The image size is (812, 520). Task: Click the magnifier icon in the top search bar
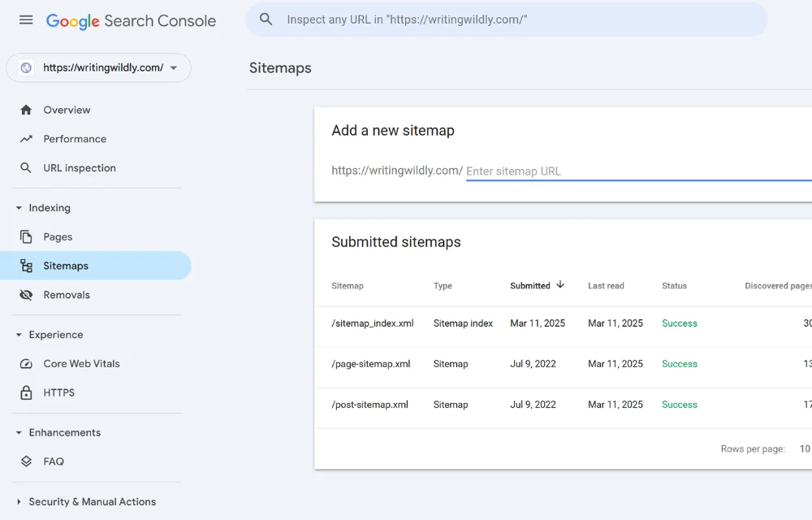point(266,19)
